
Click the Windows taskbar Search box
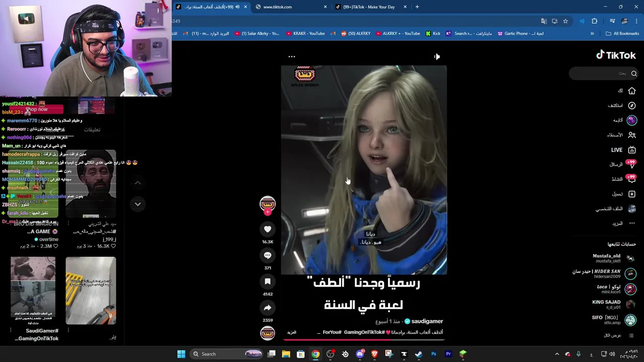[227, 354]
